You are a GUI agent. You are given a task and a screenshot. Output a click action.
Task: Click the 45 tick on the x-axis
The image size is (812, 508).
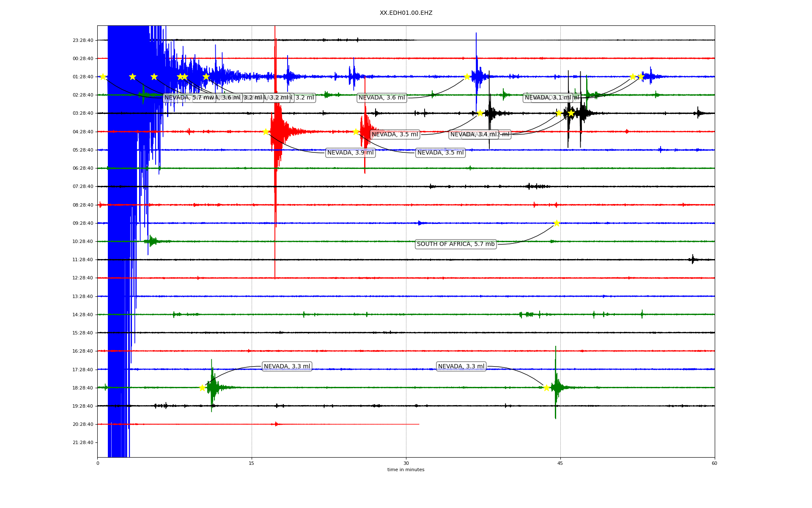point(560,463)
